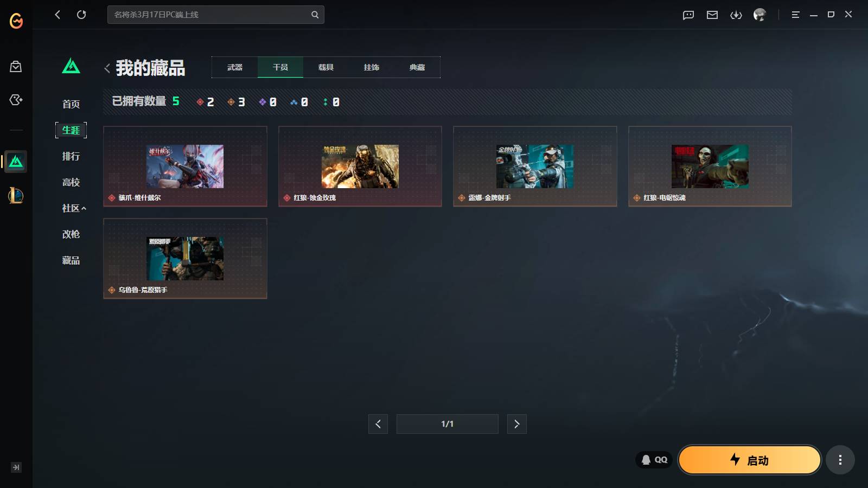868x488 pixels.
Task: Click the QQ button
Action: click(654, 460)
